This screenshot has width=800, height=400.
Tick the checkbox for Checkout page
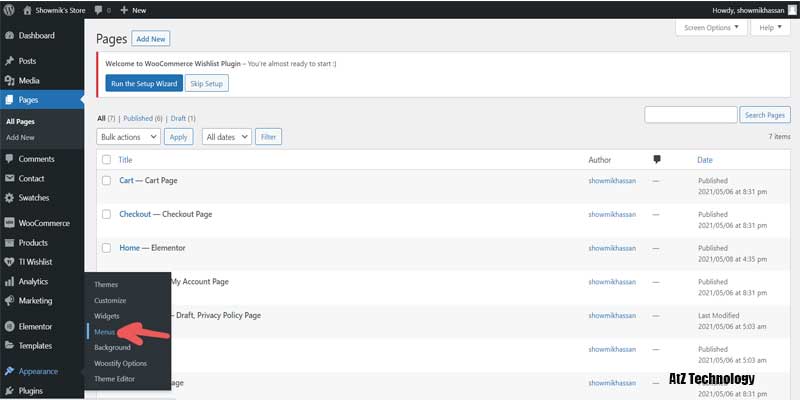[106, 214]
